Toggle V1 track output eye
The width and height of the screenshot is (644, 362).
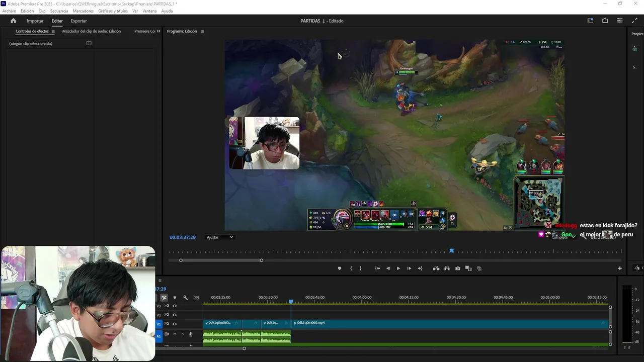click(175, 324)
